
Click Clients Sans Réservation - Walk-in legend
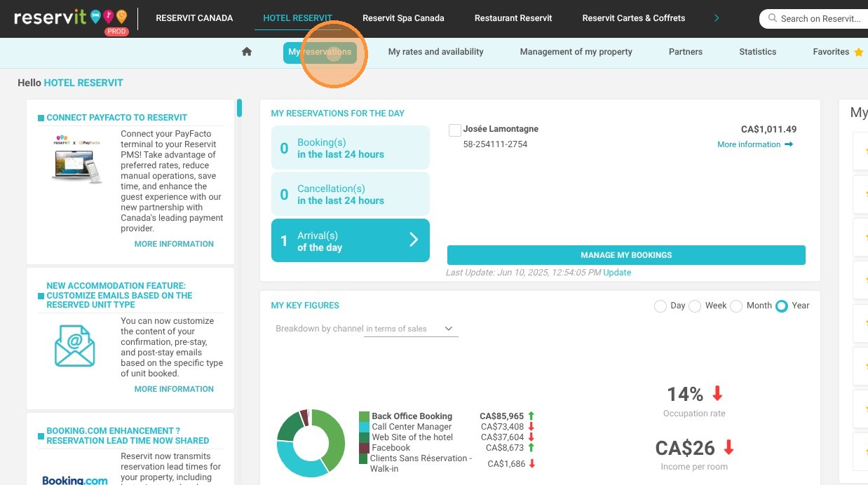click(x=421, y=463)
